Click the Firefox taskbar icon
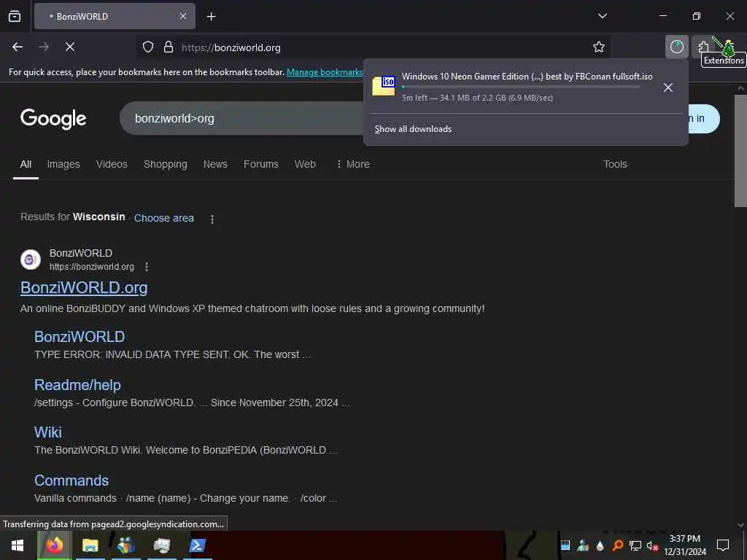Image resolution: width=747 pixels, height=560 pixels. point(54,545)
